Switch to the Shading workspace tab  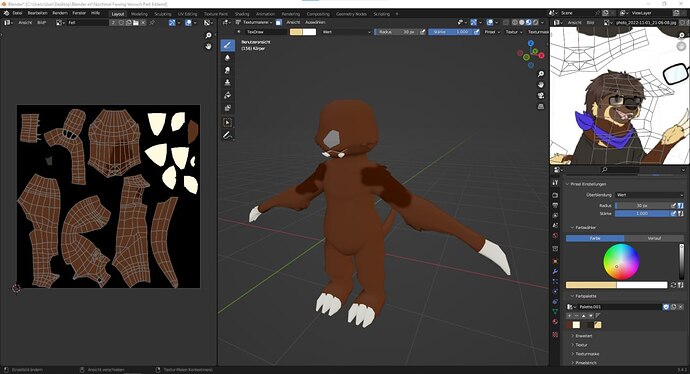[242, 14]
